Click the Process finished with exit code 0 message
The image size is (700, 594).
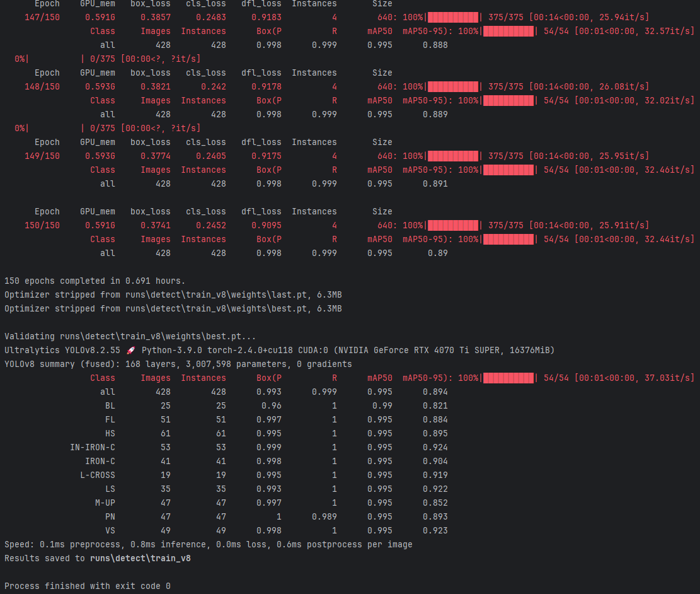tap(87, 586)
